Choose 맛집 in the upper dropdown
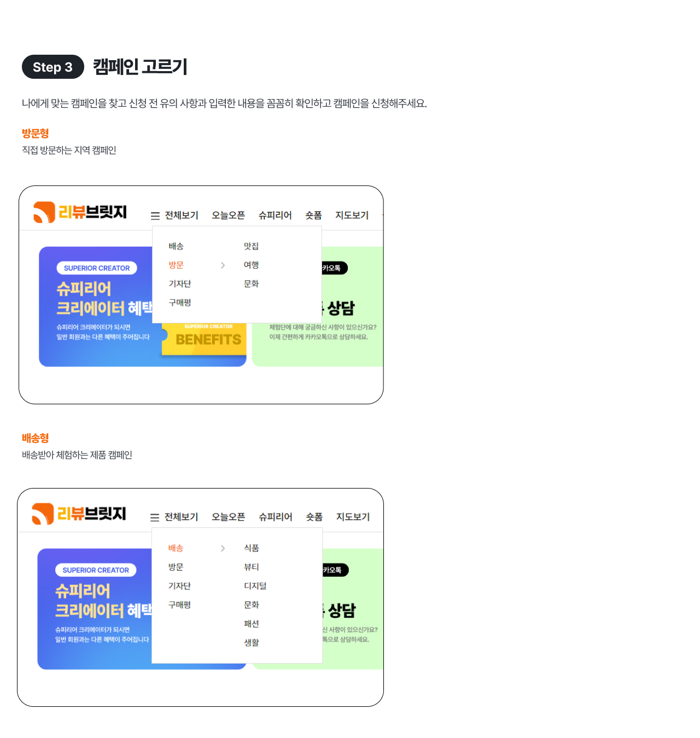This screenshot has height=738, width=700. coord(251,246)
